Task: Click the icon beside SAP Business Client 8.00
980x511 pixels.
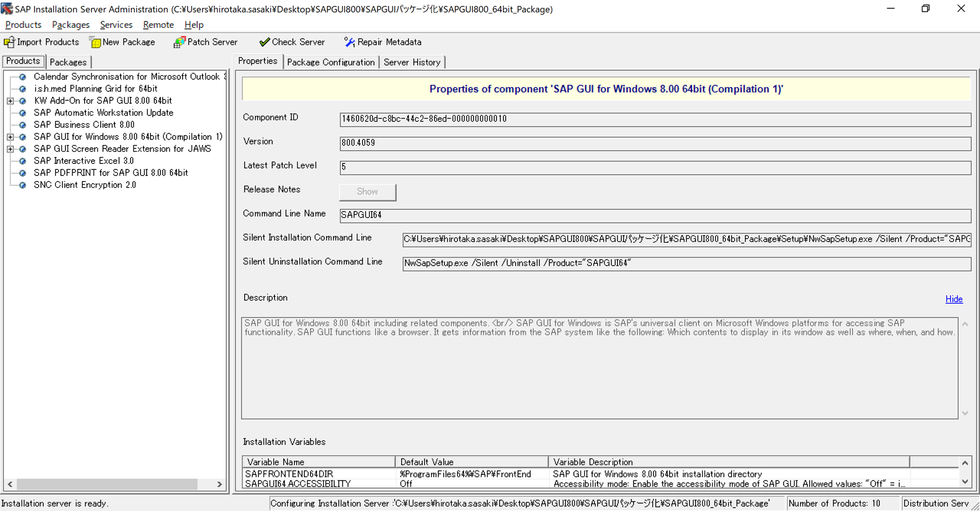Action: point(23,125)
